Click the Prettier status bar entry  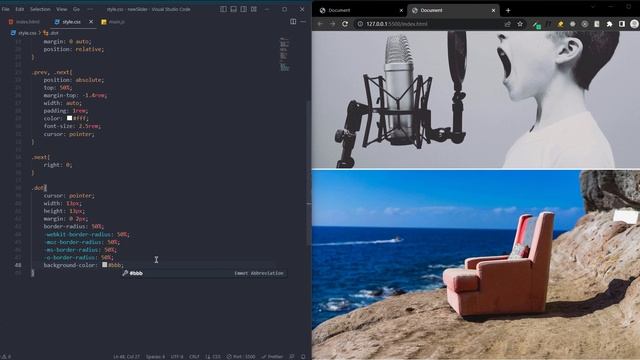pyautogui.click(x=272, y=356)
